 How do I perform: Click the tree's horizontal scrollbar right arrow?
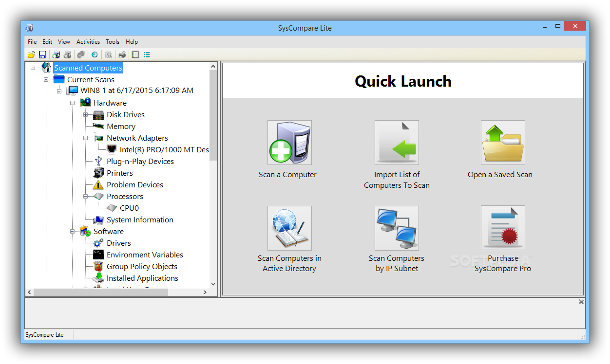(205, 292)
